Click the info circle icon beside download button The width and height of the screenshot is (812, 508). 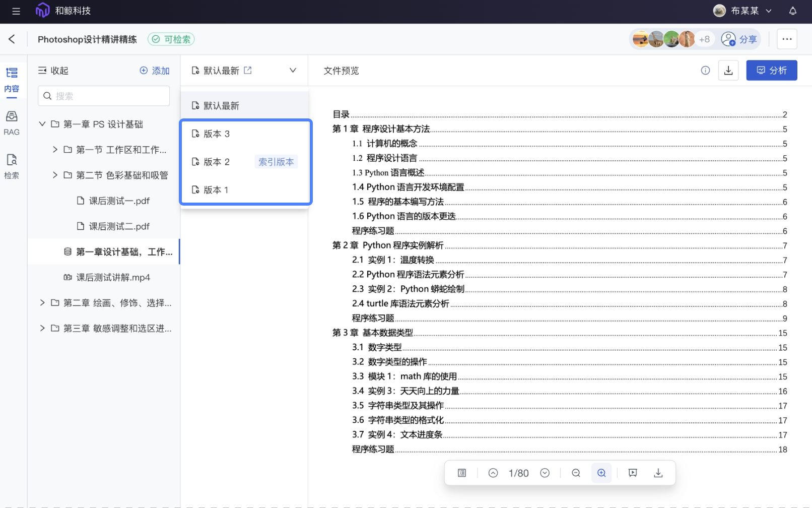point(705,71)
